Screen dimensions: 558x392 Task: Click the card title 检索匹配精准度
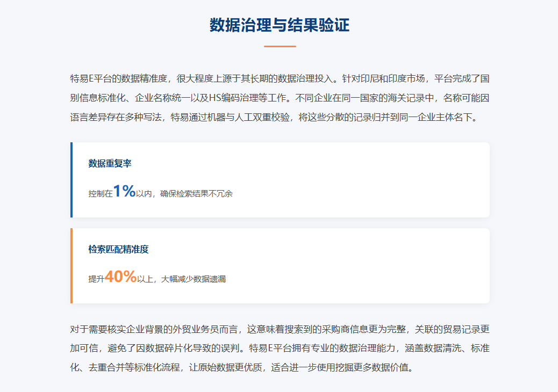click(118, 249)
